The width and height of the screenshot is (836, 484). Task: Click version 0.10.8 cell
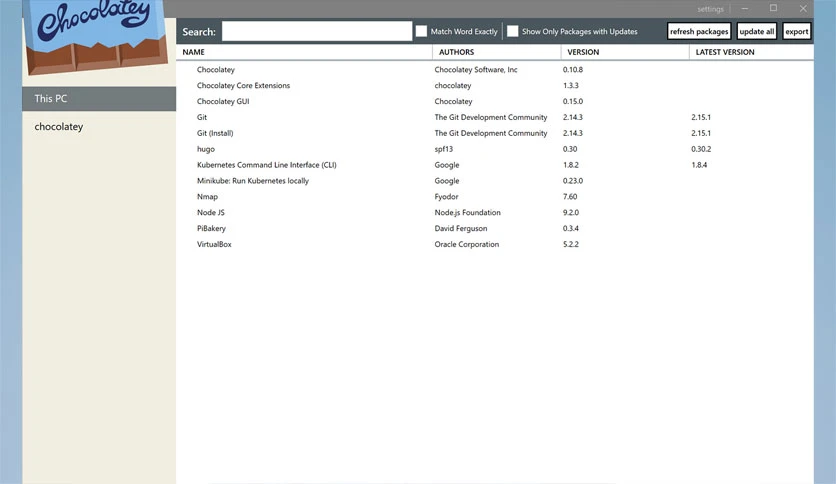pyautogui.click(x=573, y=70)
